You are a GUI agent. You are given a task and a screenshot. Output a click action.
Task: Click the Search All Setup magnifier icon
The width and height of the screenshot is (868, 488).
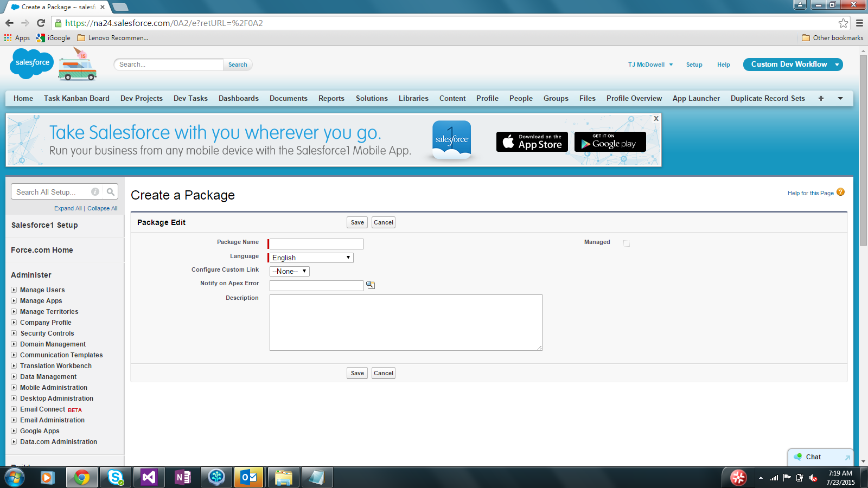111,191
